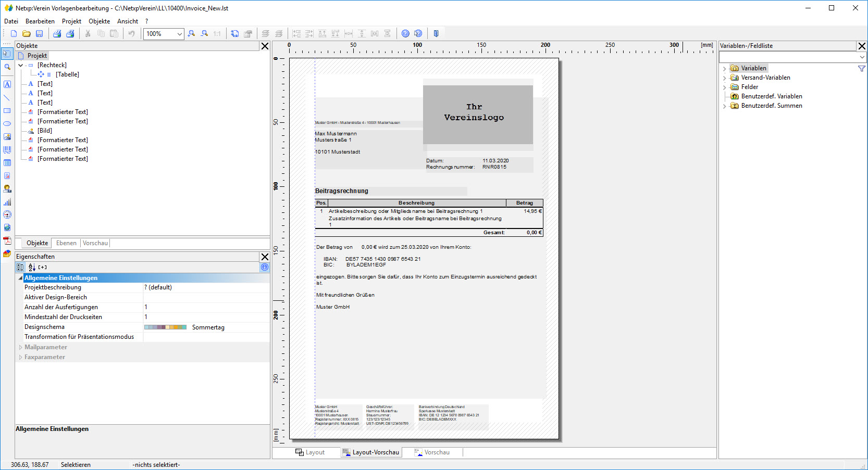Click the Save icon in the toolbar
Viewport: 868px width, 470px height.
point(39,34)
